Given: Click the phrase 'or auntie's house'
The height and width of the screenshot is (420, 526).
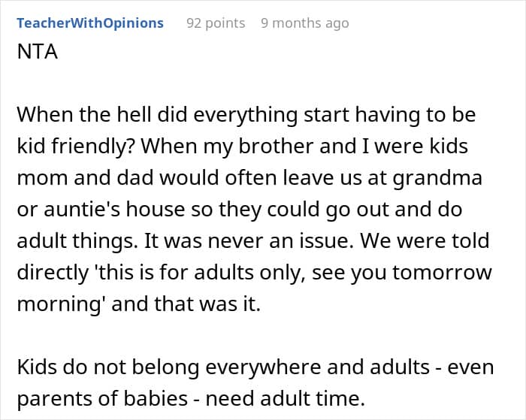Looking at the screenshot, I should tap(101, 210).
